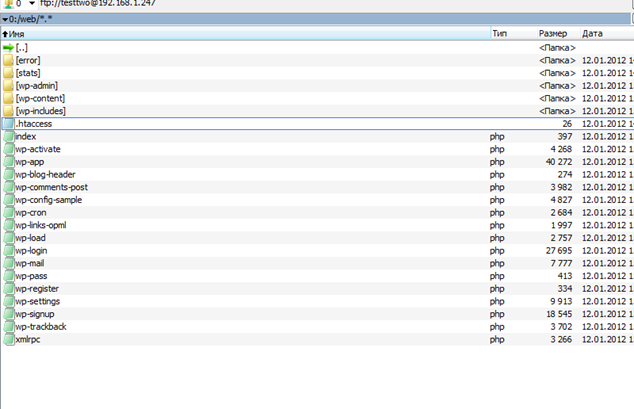Click the wp-trackback file icon

tap(8, 327)
